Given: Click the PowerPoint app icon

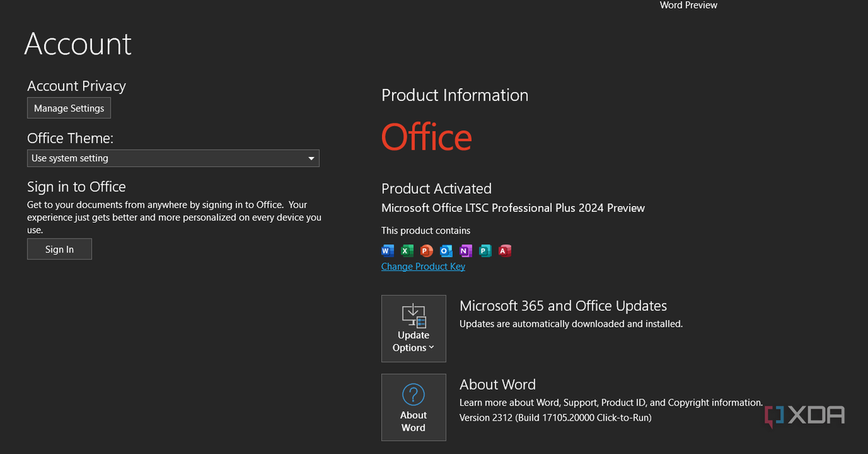Looking at the screenshot, I should point(427,251).
